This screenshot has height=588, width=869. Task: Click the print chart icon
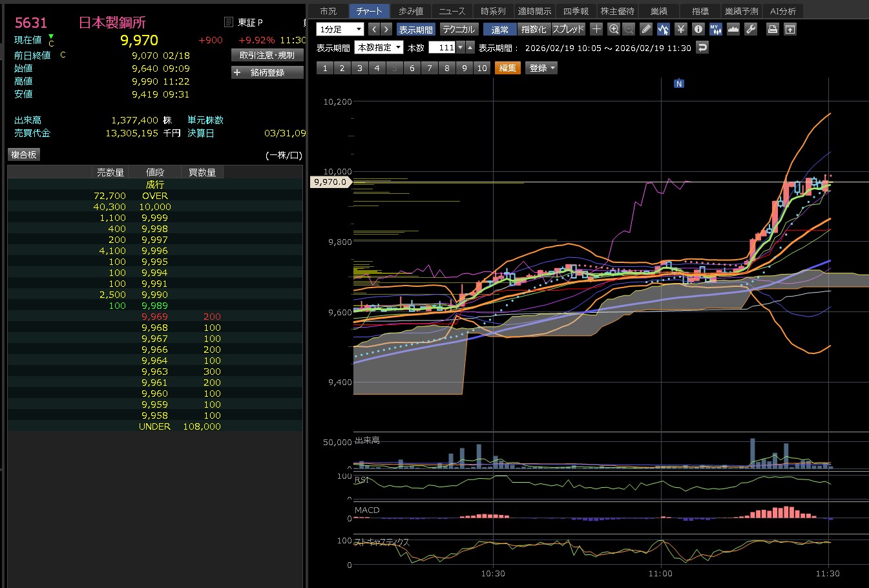pos(772,29)
